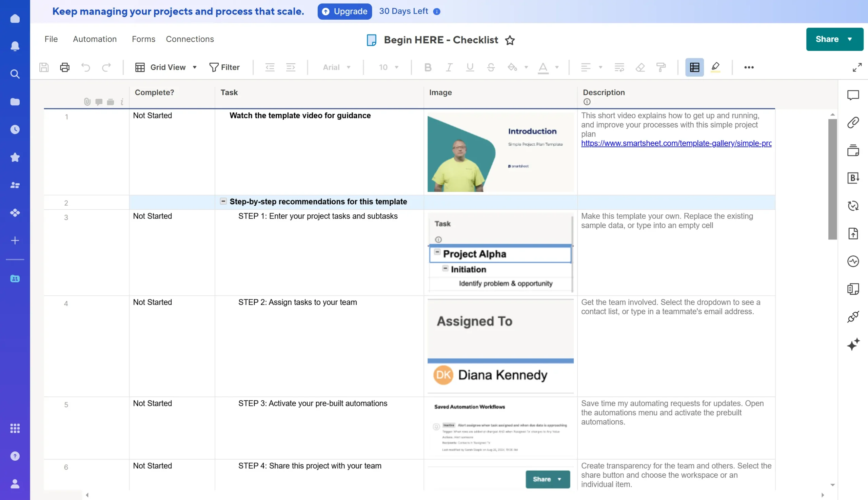Select the Forms menu item
Screen dimensions: 868x500
click(x=143, y=39)
